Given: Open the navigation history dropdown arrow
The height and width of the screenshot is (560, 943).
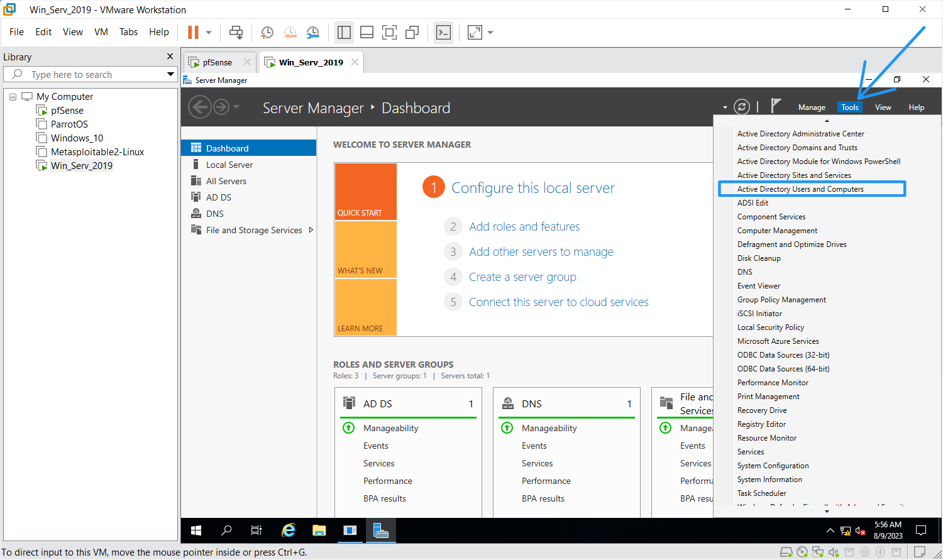Looking at the screenshot, I should coord(236,107).
